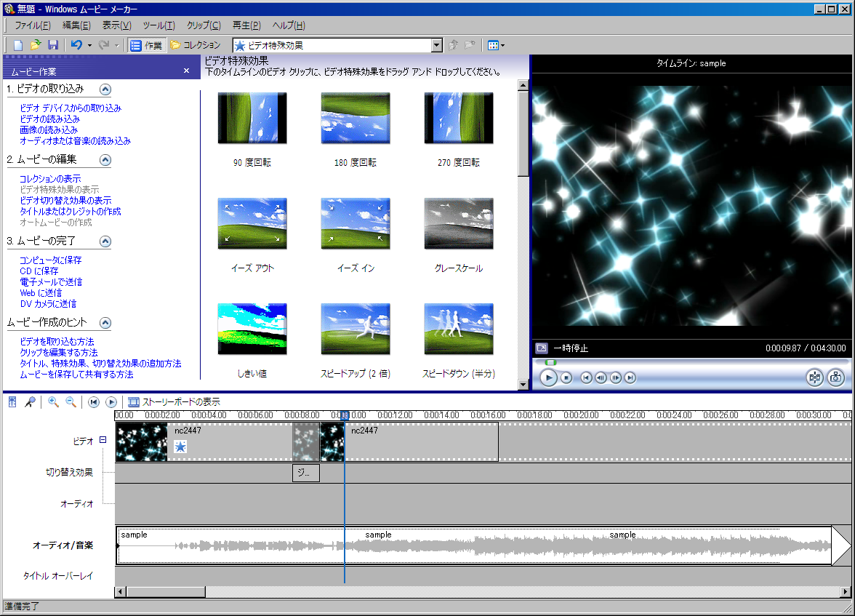855x616 pixels.
Task: Open the views dropdown button
Action: [x=496, y=45]
